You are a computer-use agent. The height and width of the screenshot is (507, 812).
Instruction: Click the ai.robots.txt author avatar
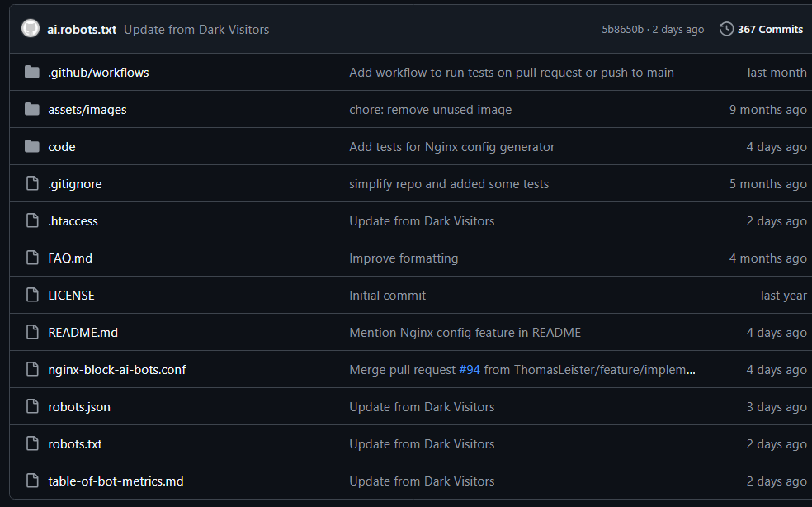(x=31, y=29)
